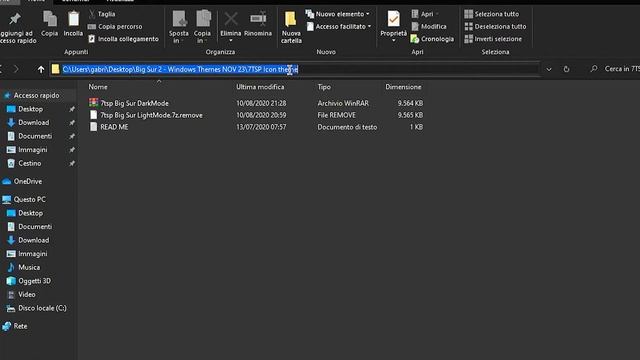The image size is (640, 360).
Task: Select file 7tsp Big Sur DarkMode
Action: pos(134,103)
